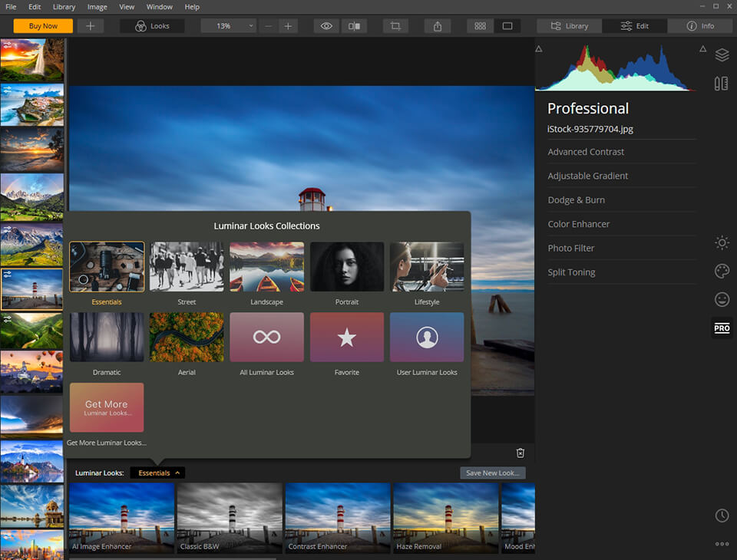Click the crop tool icon
Image resolution: width=737 pixels, height=560 pixels.
(395, 26)
